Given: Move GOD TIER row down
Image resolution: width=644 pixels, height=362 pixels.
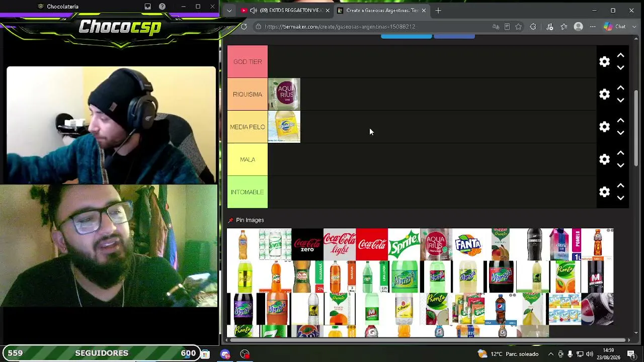Looking at the screenshot, I should point(621,68).
